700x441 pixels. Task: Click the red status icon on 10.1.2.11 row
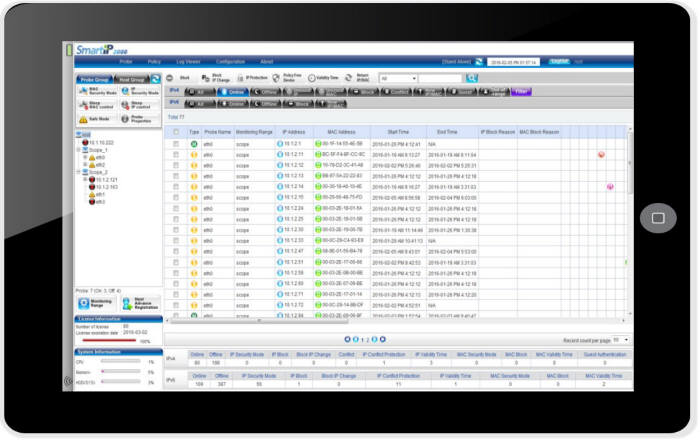point(601,155)
